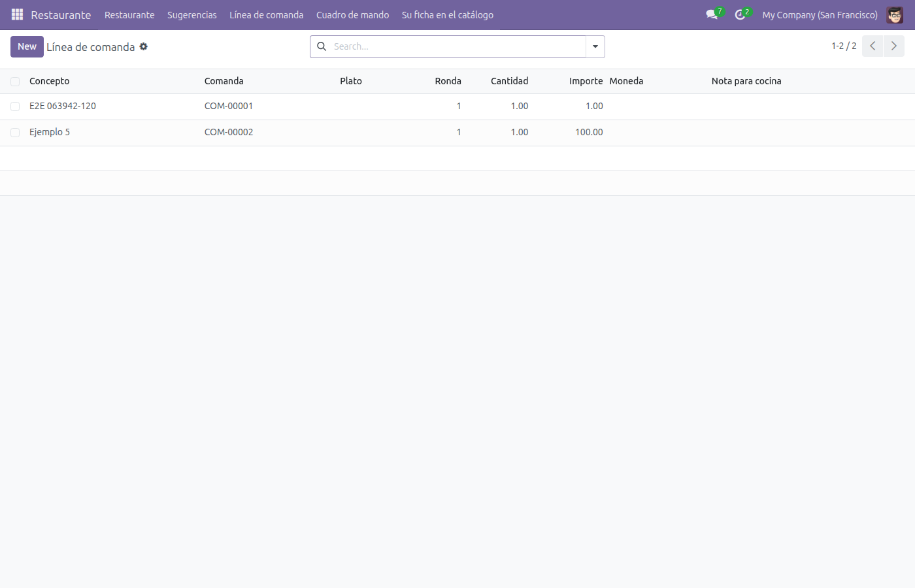Check the Ejemplo 5 row checkbox
The height and width of the screenshot is (588, 915).
(x=15, y=133)
